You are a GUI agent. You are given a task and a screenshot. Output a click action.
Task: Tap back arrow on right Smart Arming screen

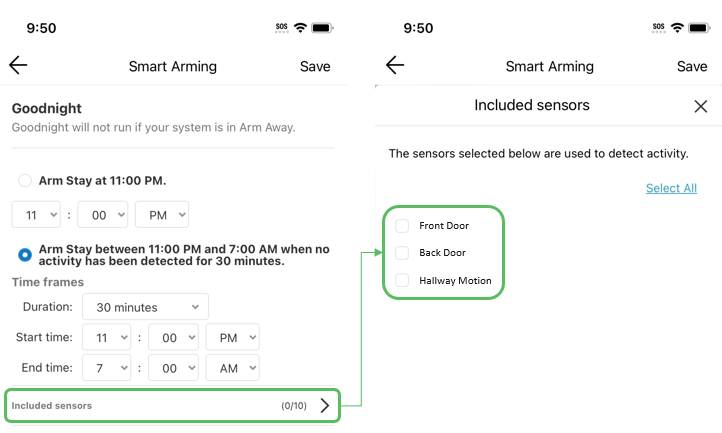[x=395, y=65]
